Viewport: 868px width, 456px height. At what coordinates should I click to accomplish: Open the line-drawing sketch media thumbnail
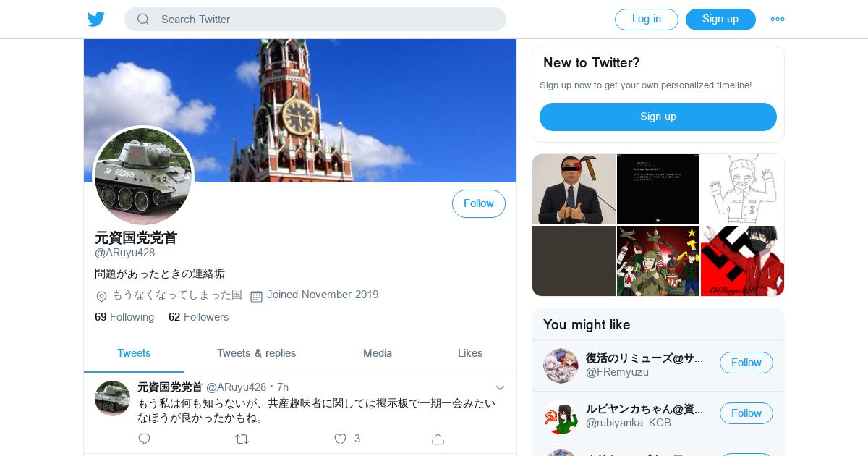tap(742, 189)
